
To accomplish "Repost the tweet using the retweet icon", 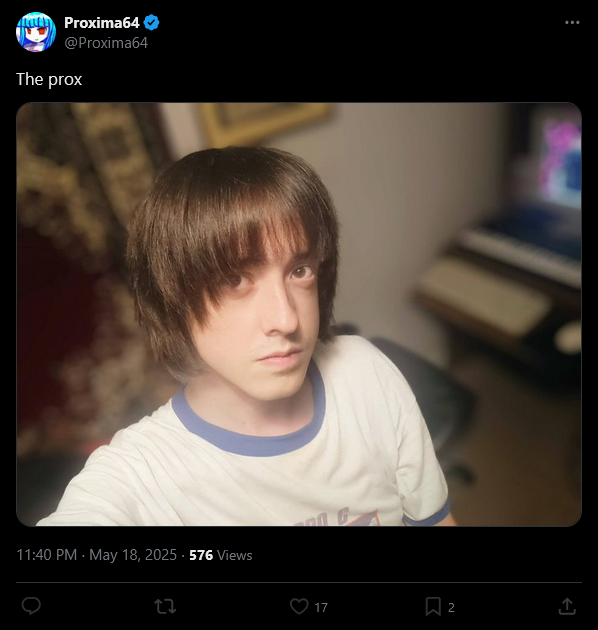I will (x=165, y=606).
